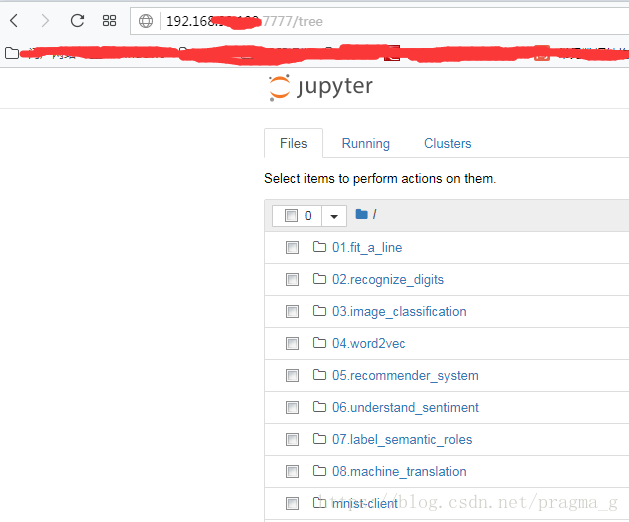The image size is (629, 522).
Task: Open the 01.fit_a_line folder link
Action: (367, 248)
